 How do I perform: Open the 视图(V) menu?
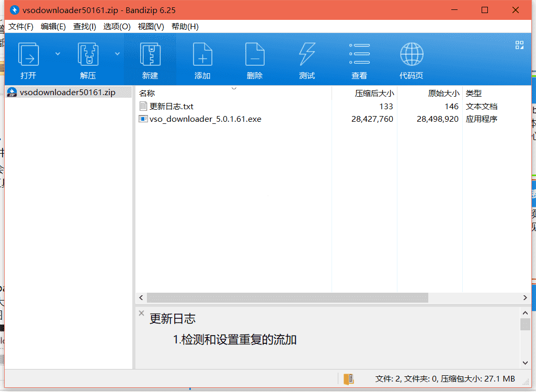151,27
